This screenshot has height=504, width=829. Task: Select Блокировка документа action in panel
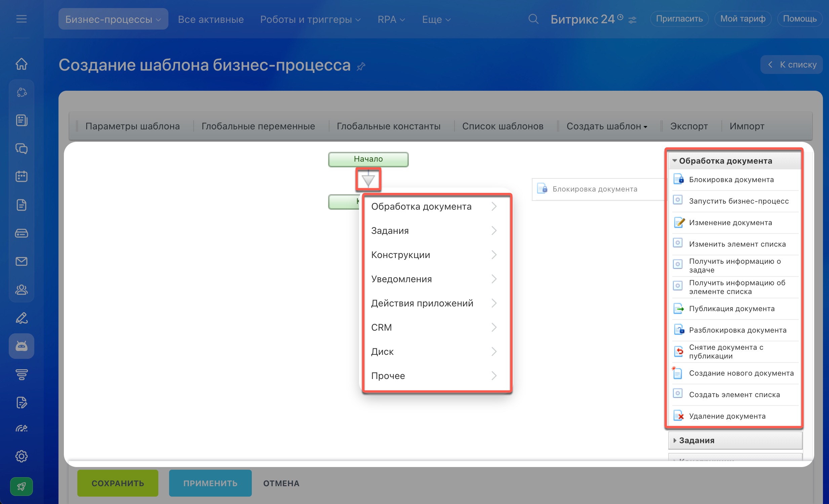click(x=735, y=179)
